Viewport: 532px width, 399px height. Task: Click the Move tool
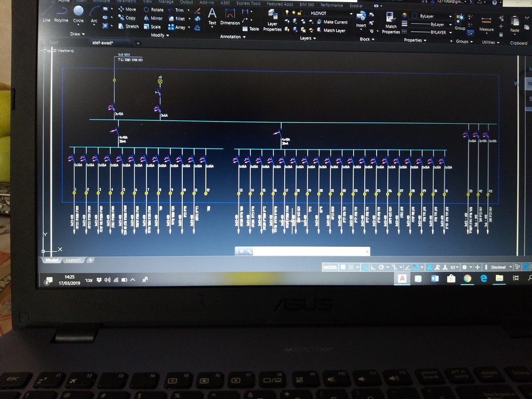point(127,9)
